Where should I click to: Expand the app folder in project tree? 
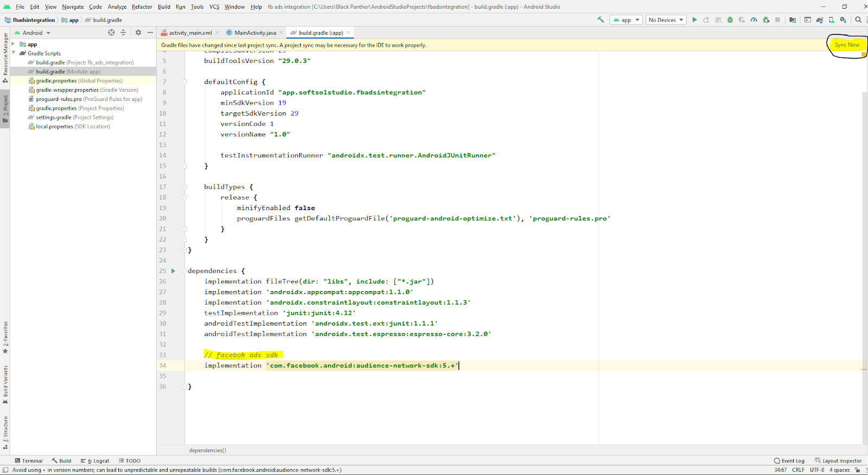coord(14,44)
